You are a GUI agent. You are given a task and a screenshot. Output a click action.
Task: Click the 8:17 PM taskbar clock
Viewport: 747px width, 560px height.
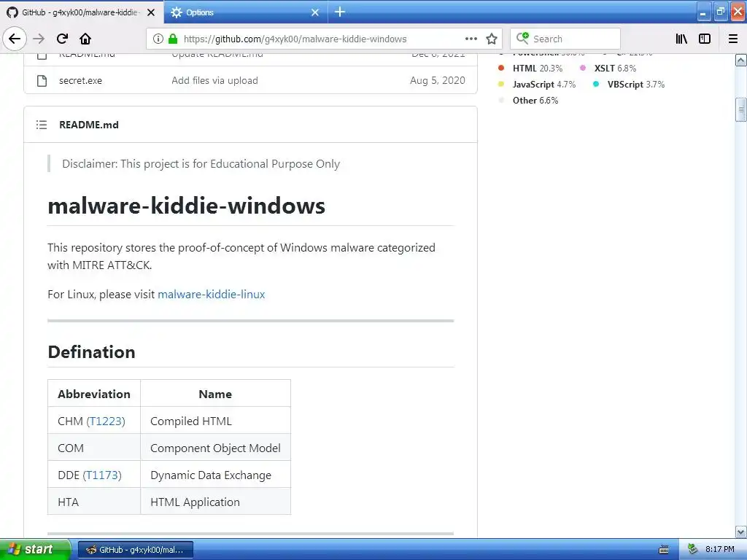pos(720,549)
